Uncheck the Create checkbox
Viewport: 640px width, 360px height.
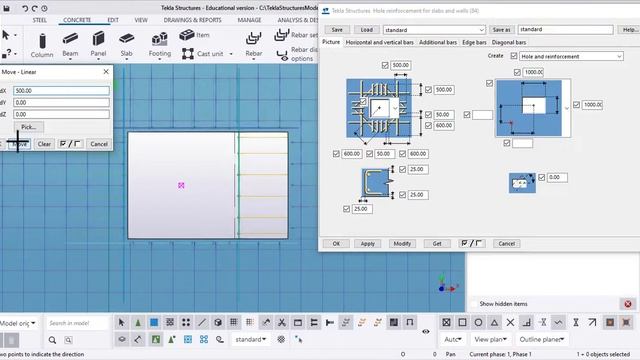(x=513, y=56)
